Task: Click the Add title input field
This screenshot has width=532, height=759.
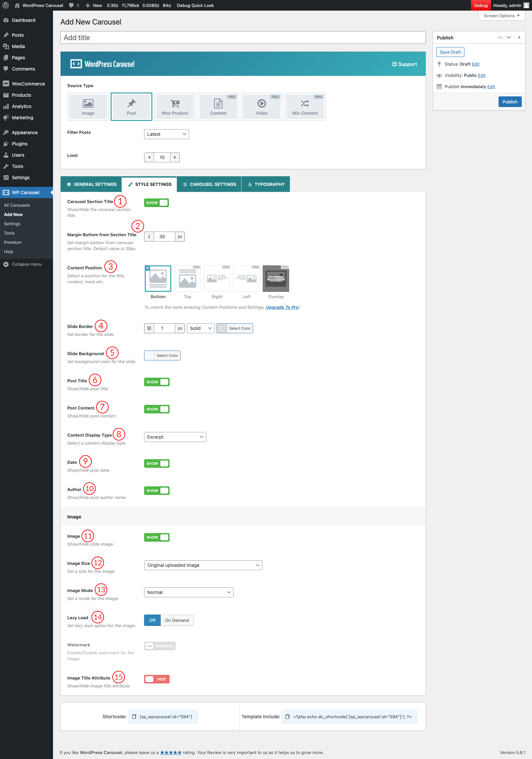Action: pos(243,37)
